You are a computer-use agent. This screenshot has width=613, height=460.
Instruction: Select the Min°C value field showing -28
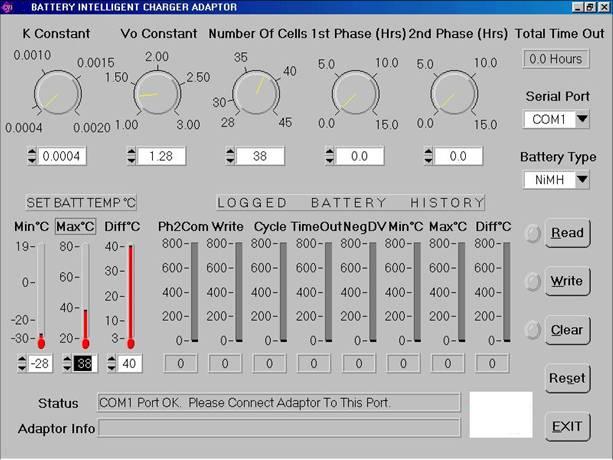(x=40, y=363)
